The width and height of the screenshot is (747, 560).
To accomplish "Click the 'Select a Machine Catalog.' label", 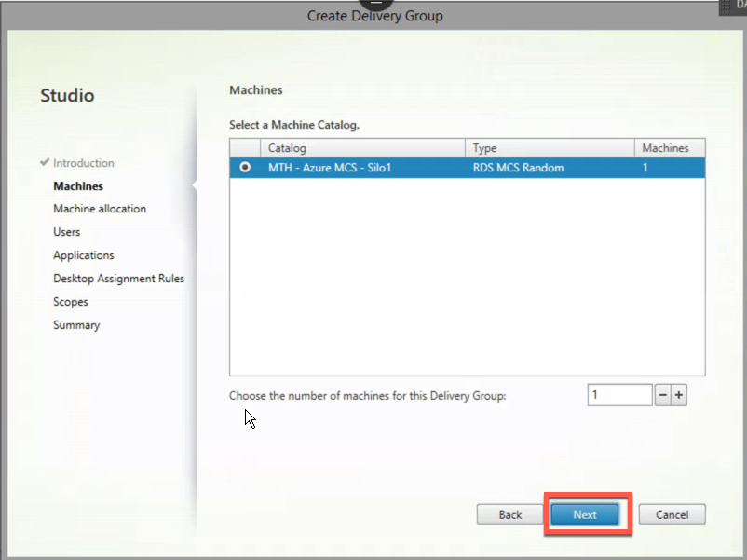I will [294, 125].
